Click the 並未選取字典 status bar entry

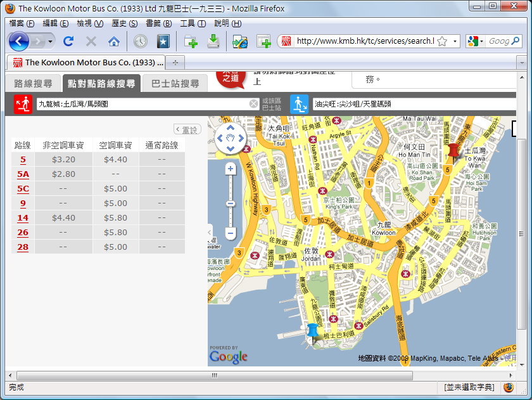[x=469, y=387]
